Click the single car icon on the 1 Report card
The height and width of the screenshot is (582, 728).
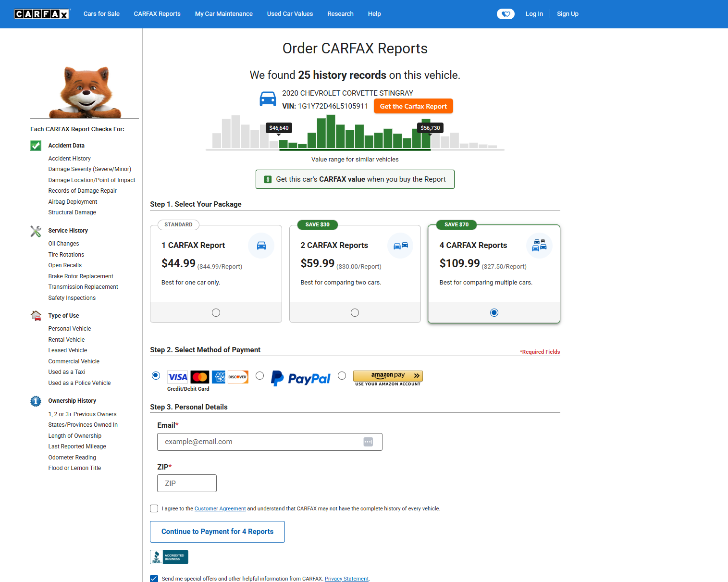point(261,246)
